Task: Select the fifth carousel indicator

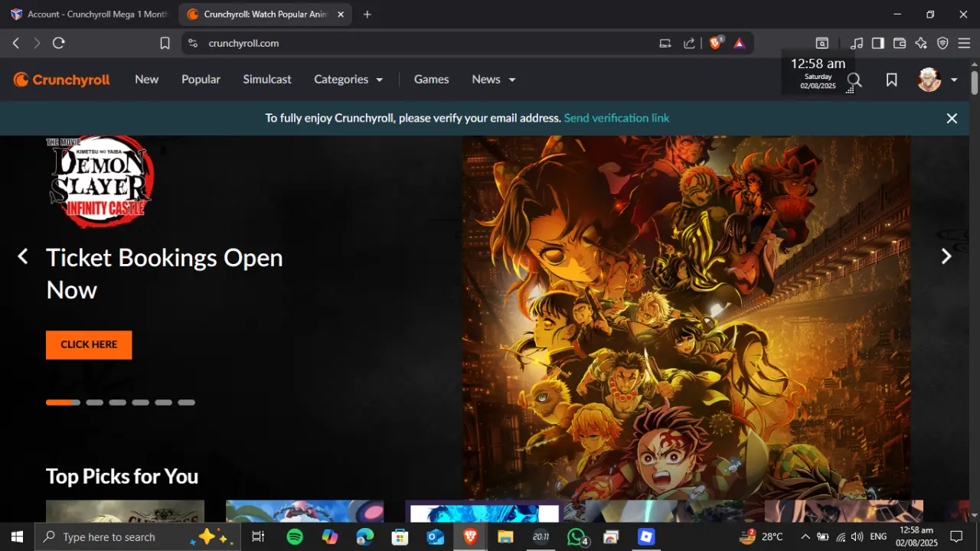Action: (x=163, y=403)
